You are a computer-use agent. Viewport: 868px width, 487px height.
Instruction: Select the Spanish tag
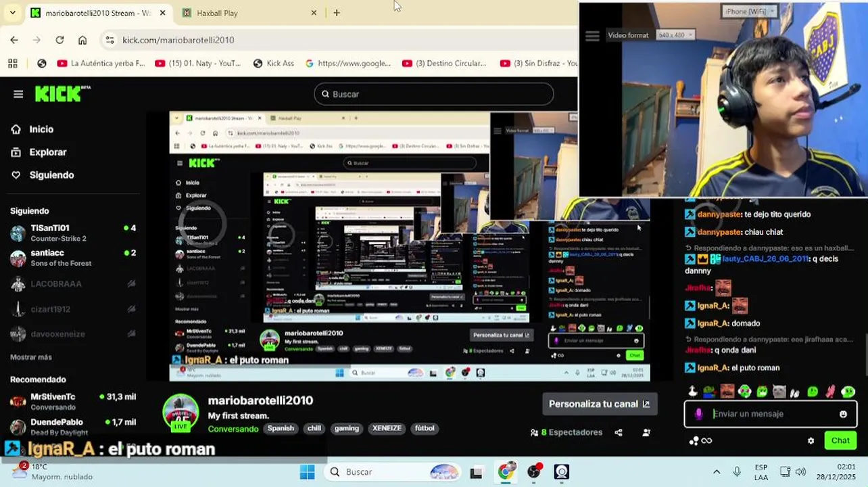pyautogui.click(x=281, y=428)
